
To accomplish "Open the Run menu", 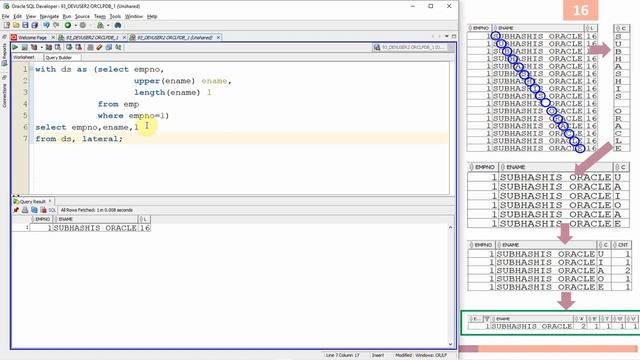I will (67, 16).
